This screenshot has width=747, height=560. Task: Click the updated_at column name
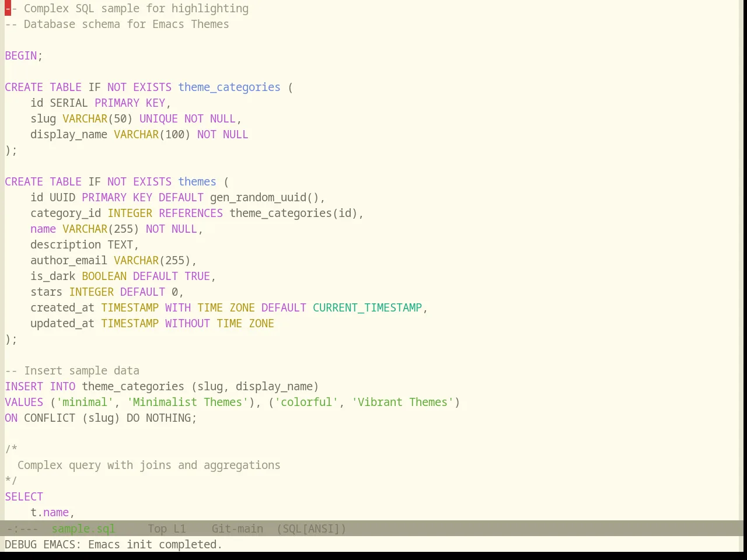tap(62, 323)
